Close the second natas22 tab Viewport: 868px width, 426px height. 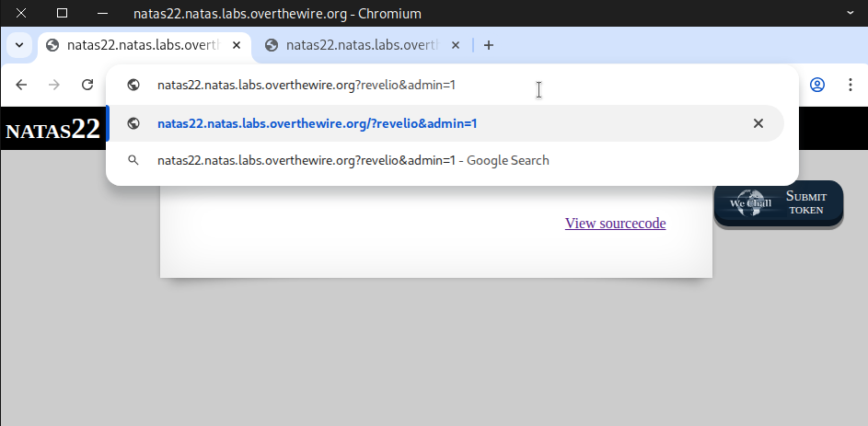(456, 45)
